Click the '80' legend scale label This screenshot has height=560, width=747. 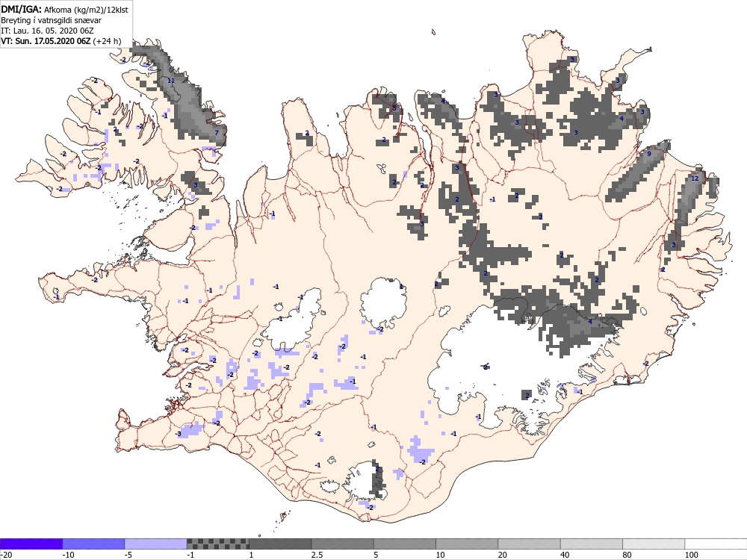(x=627, y=555)
